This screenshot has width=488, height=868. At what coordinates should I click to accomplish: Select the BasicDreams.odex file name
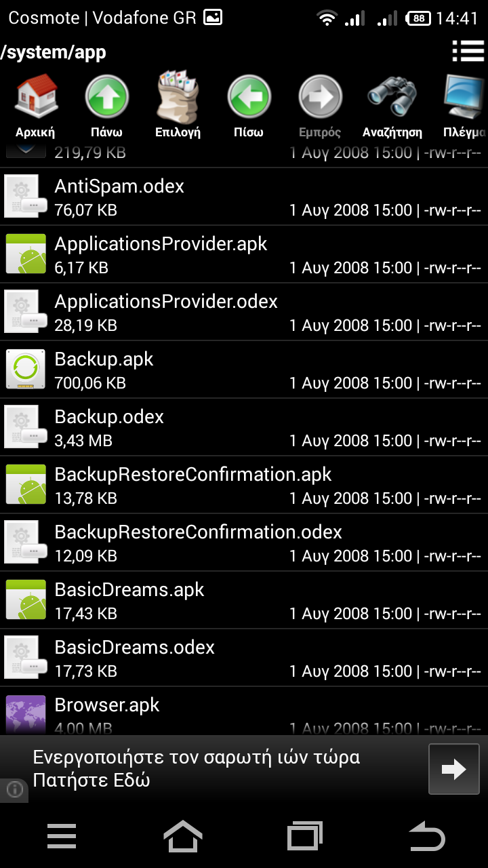pyautogui.click(x=134, y=648)
